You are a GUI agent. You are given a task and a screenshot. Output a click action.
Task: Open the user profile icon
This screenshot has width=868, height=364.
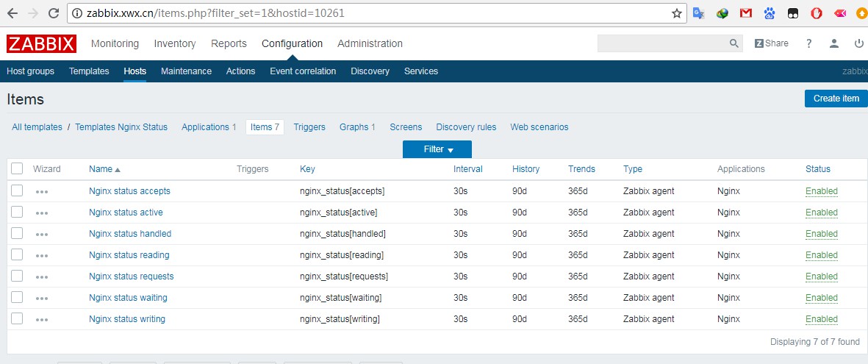coord(833,43)
